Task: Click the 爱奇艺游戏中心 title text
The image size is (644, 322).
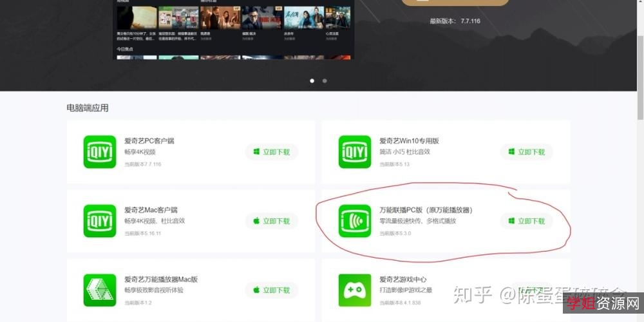Action: coord(403,279)
